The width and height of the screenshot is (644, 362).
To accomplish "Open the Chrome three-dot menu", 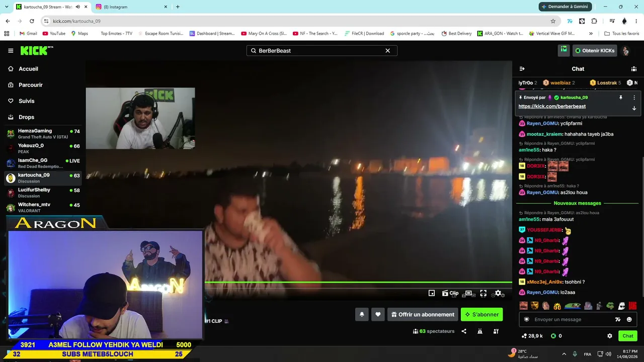I will tap(636, 21).
